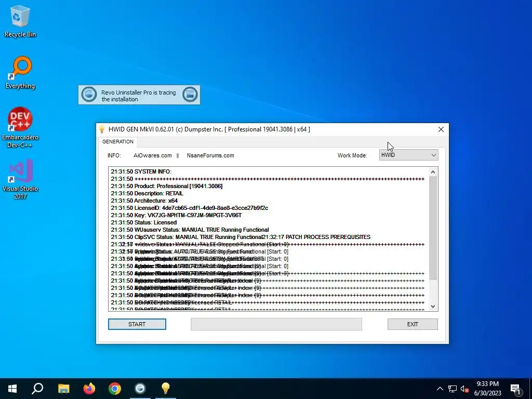Select the GENERATION tab
This screenshot has width=532, height=399.
tap(118, 142)
